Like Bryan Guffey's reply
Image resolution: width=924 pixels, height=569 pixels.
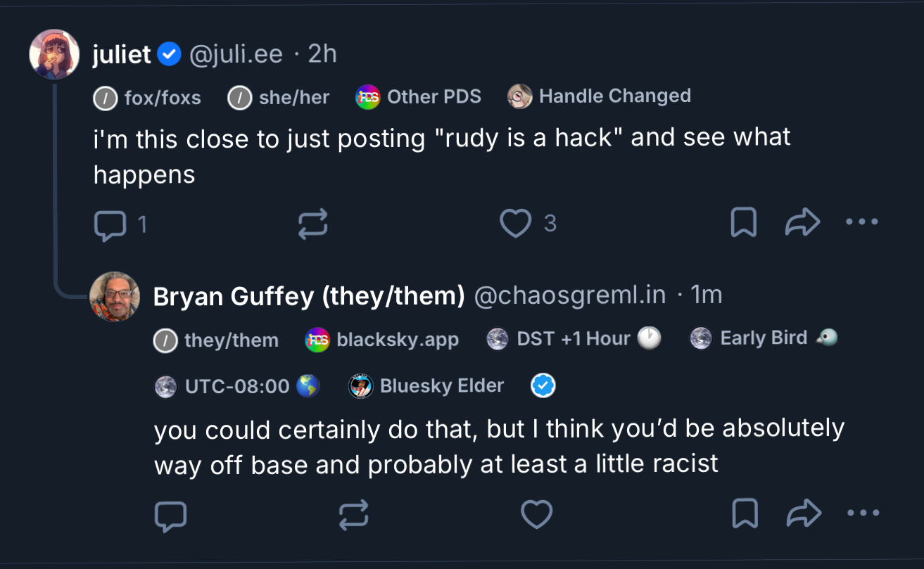[x=536, y=515]
